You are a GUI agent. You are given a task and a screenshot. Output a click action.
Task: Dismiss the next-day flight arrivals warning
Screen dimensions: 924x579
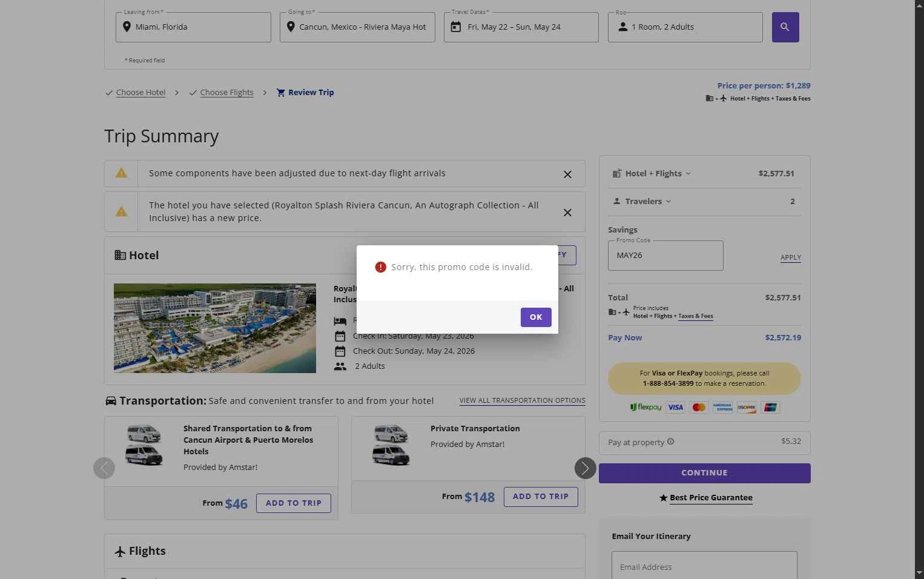[567, 174]
